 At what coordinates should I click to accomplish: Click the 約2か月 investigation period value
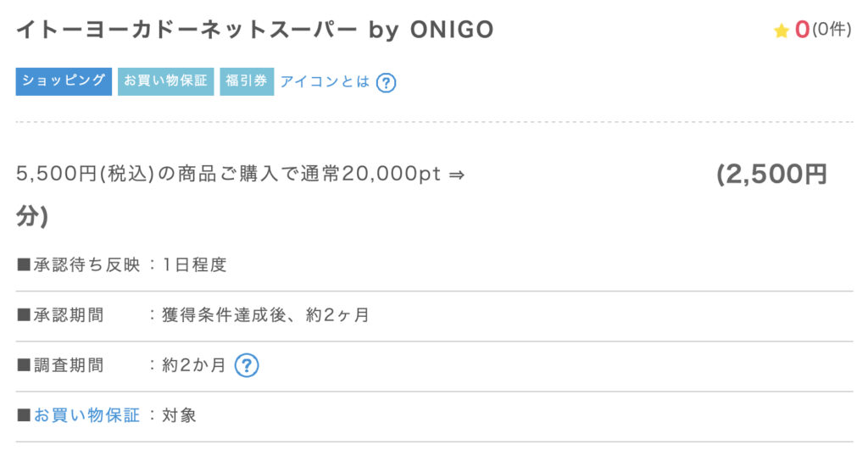point(194,365)
